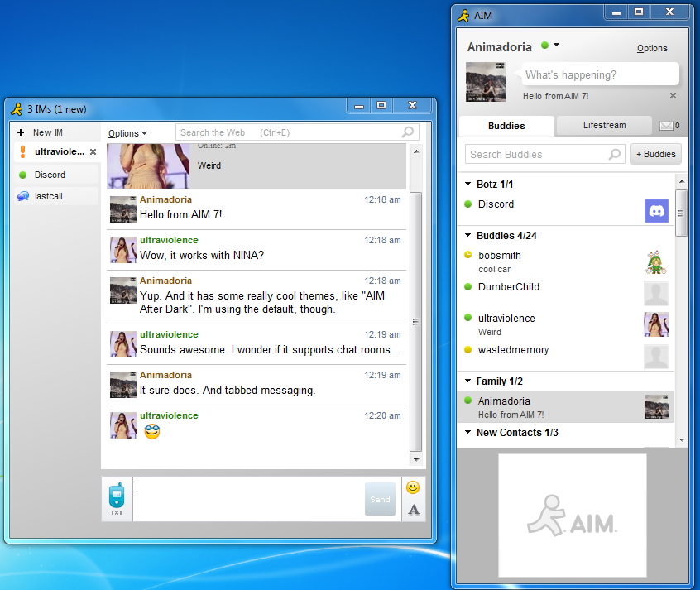Image resolution: width=700 pixels, height=590 pixels.
Task: Click the search magnifier in Search the Web
Action: pos(408,132)
